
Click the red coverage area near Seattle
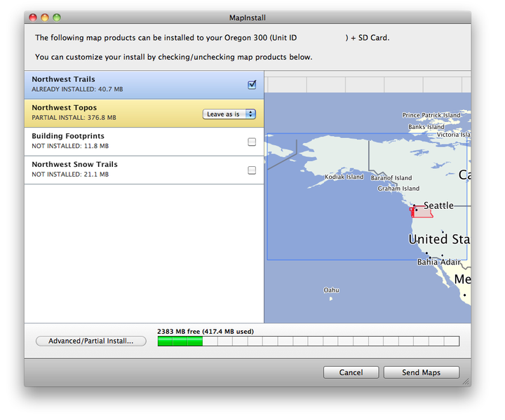(423, 212)
